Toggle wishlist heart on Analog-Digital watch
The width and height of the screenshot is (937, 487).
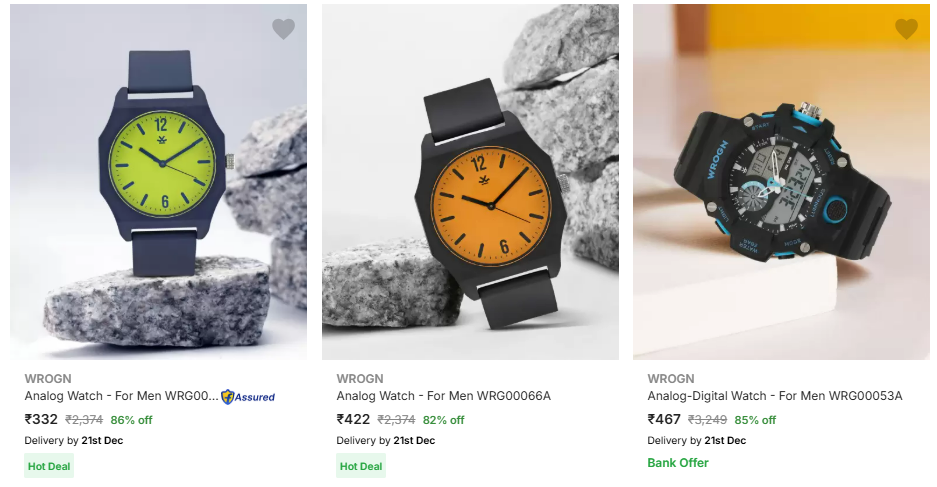click(906, 29)
